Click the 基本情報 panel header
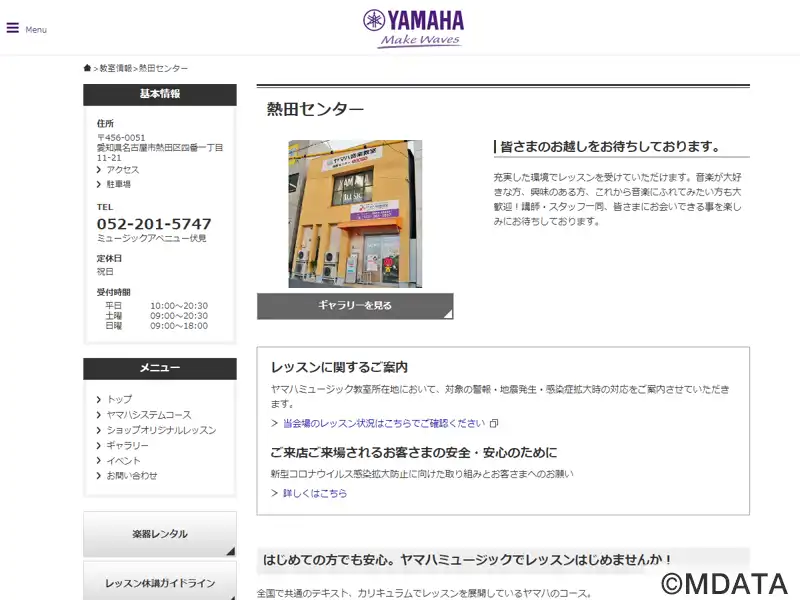Screen dimensions: 800x600 (x=160, y=94)
